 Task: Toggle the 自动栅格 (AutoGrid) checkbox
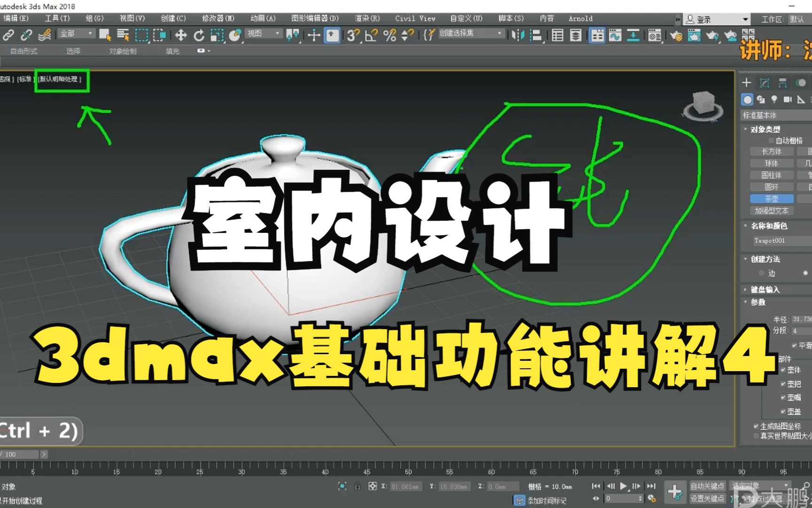point(771,140)
